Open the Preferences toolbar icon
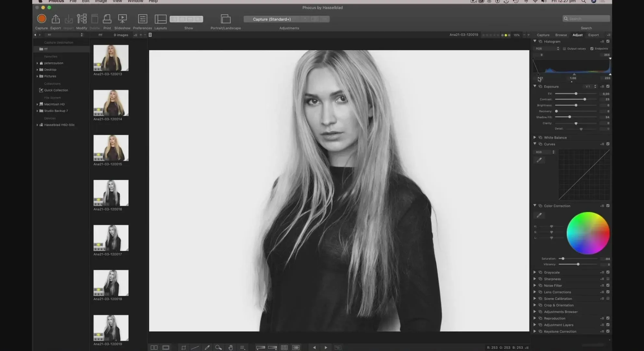This screenshot has width=644, height=351. click(142, 19)
